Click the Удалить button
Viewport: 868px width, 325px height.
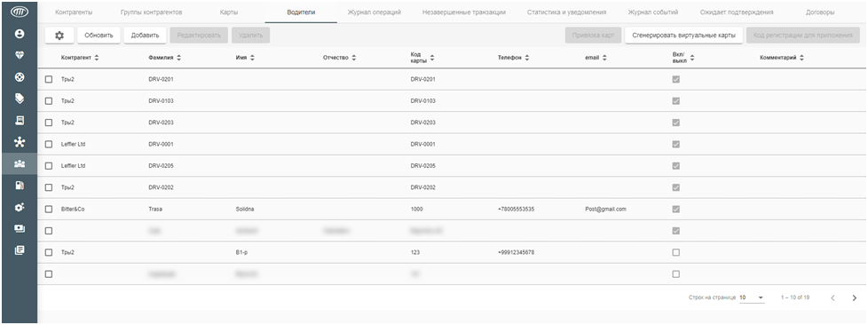[x=250, y=35]
